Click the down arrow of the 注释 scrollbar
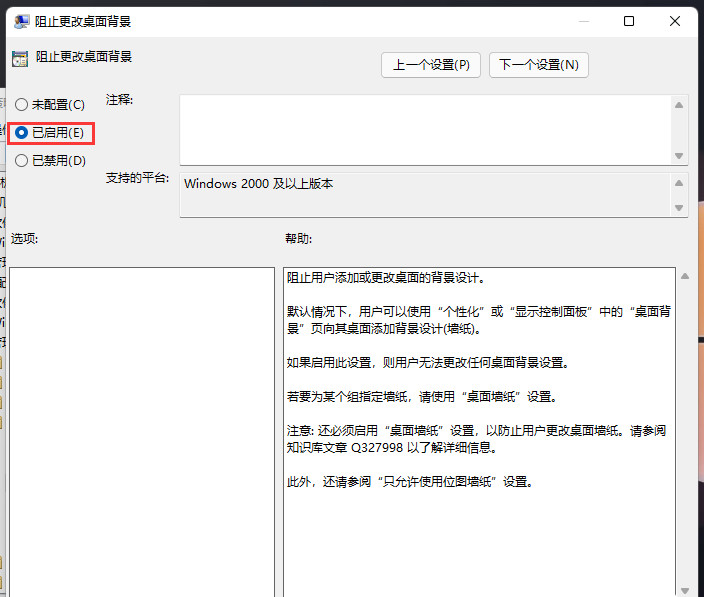Image resolution: width=704 pixels, height=597 pixels. pyautogui.click(x=680, y=155)
